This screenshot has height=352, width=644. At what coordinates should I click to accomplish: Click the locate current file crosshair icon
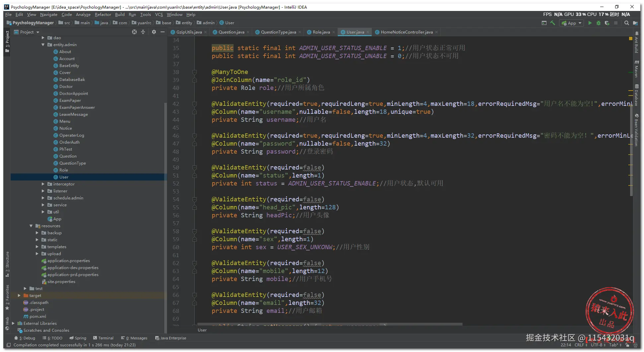click(134, 32)
